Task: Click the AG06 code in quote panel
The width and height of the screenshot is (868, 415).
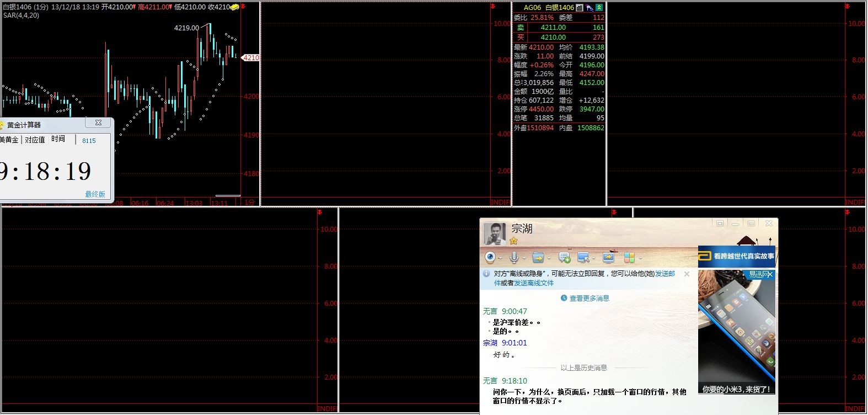Action: click(532, 8)
